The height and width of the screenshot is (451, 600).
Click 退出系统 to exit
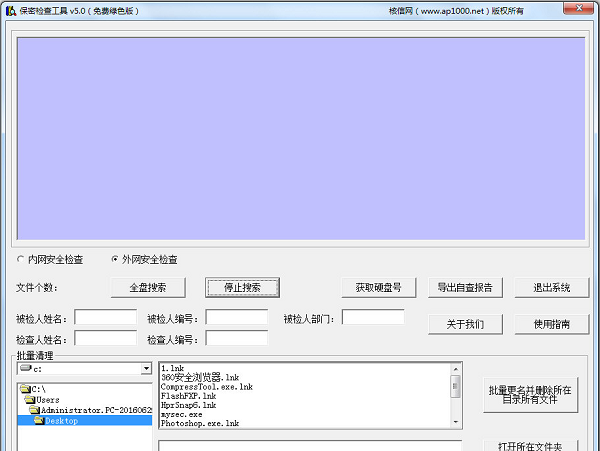coord(552,288)
